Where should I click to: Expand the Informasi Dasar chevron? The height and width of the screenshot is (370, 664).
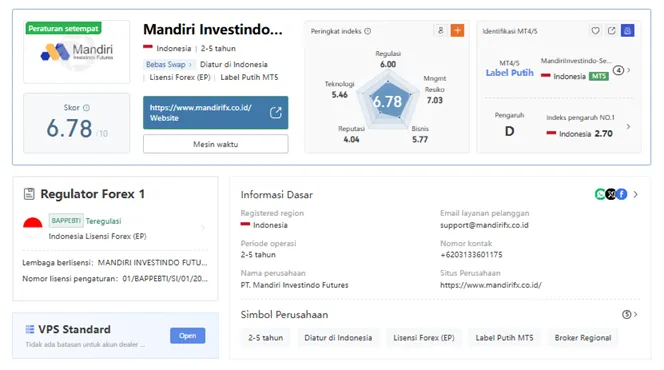click(636, 194)
